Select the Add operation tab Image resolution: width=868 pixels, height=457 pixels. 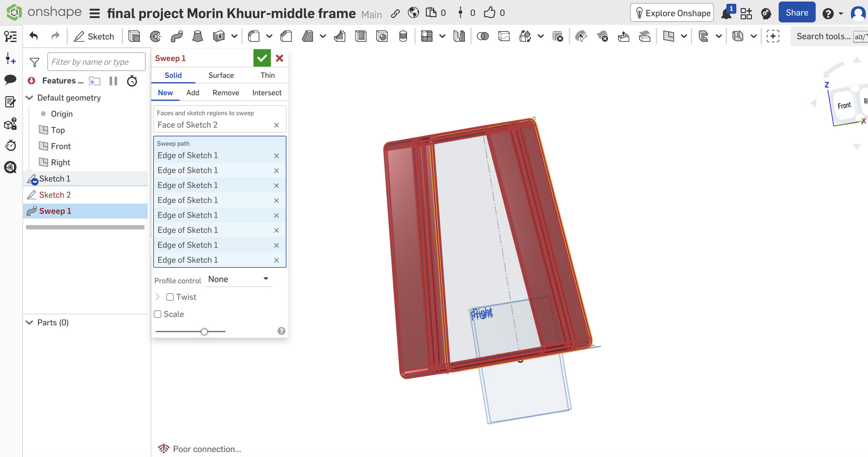click(x=193, y=93)
